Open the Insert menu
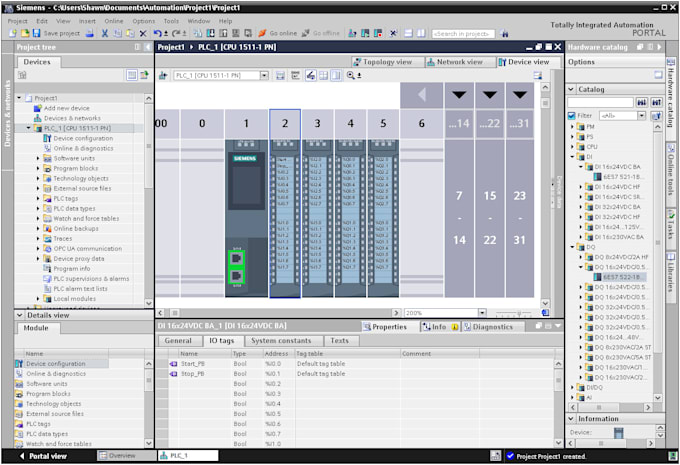Viewport: 680px width, 465px height. click(x=87, y=21)
